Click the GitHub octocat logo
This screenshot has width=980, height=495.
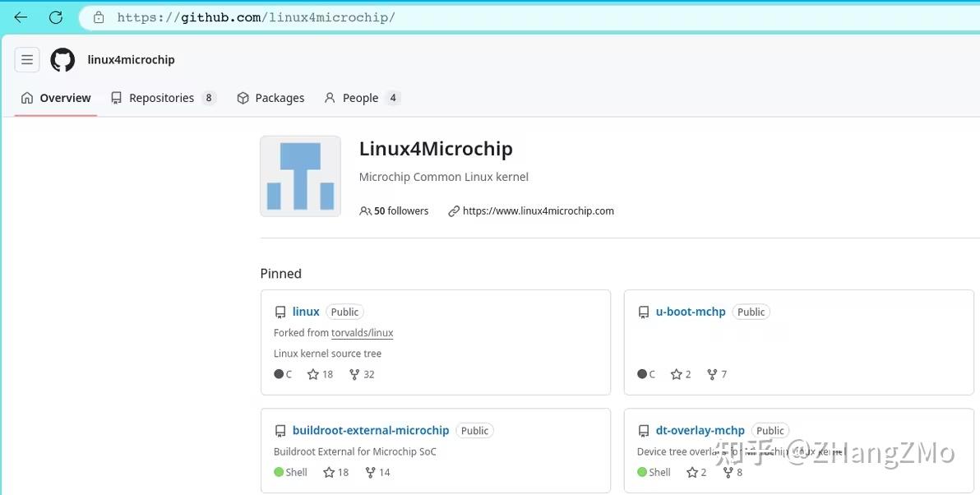pyautogui.click(x=62, y=59)
